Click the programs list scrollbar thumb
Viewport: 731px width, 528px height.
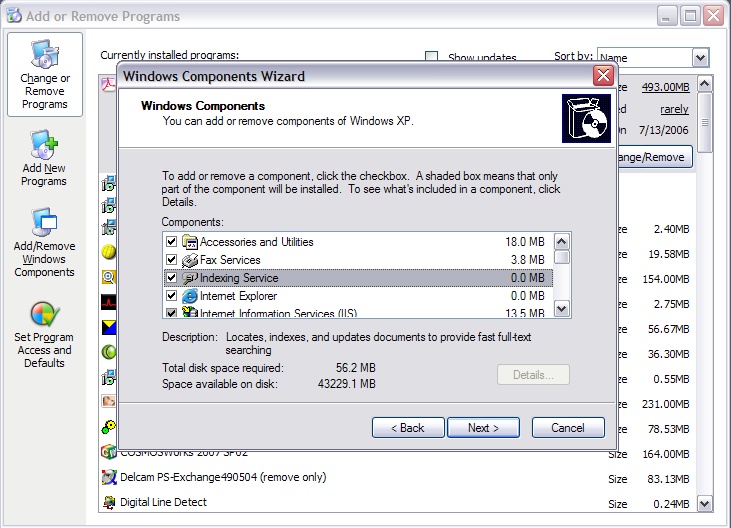tap(704, 123)
